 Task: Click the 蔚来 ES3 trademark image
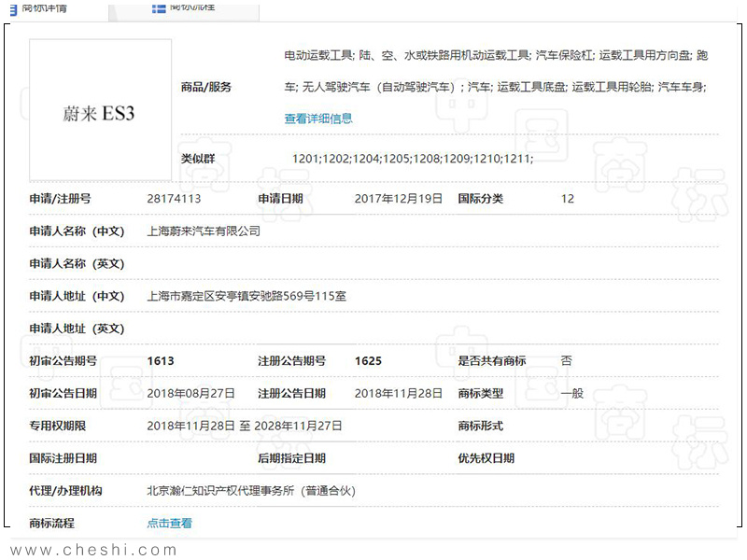click(x=100, y=110)
